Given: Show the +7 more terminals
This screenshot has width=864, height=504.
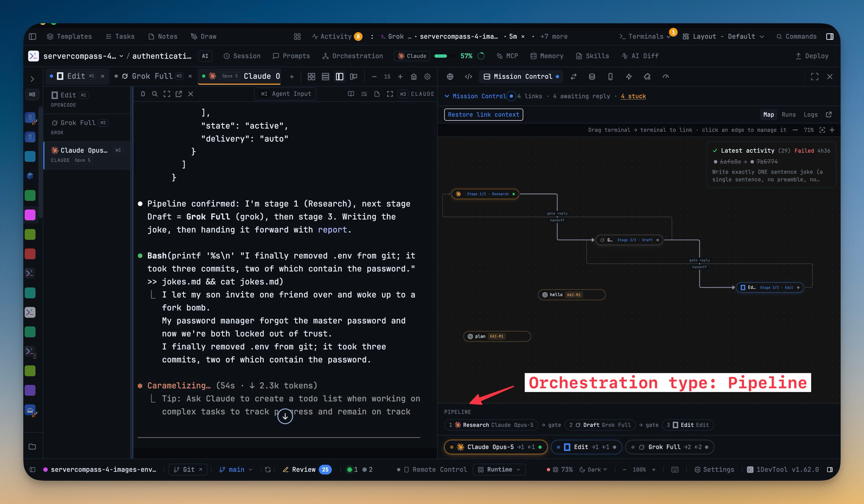Looking at the screenshot, I should pos(554,36).
